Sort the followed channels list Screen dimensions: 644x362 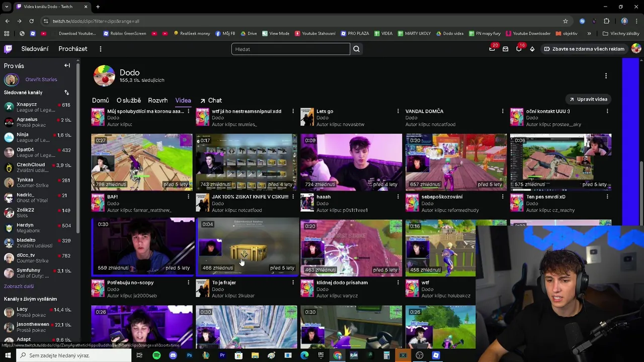click(66, 93)
